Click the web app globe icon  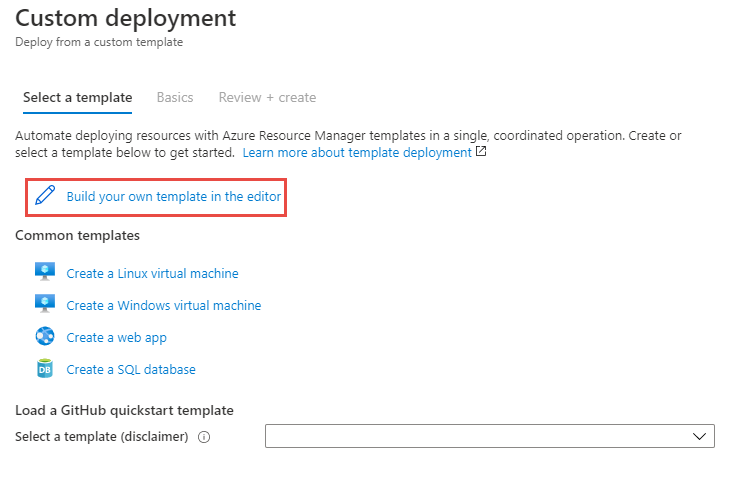point(44,337)
